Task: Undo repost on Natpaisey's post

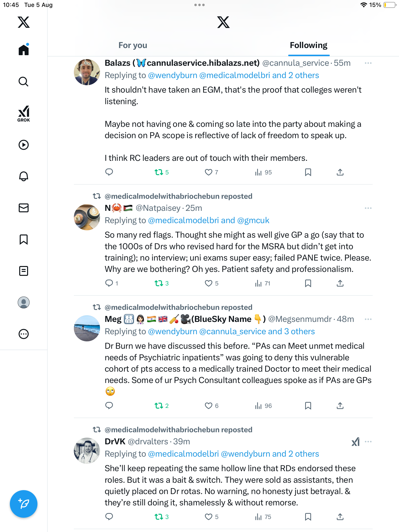Action: tap(159, 283)
